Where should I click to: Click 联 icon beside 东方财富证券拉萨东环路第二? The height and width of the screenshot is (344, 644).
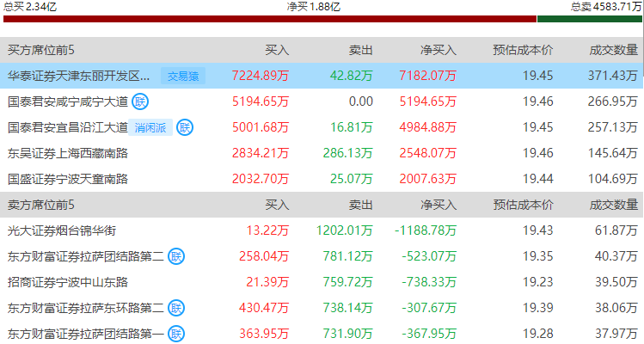pyautogui.click(x=176, y=308)
